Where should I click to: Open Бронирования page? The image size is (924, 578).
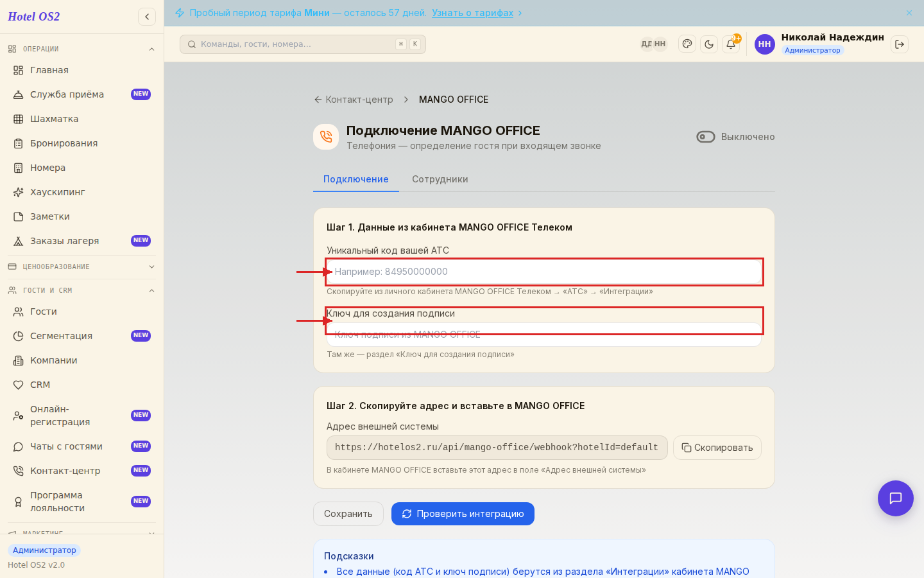tap(81, 143)
